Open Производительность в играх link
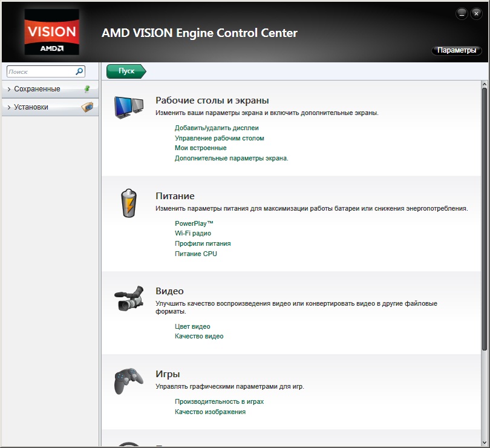The height and width of the screenshot is (448, 490). point(219,401)
